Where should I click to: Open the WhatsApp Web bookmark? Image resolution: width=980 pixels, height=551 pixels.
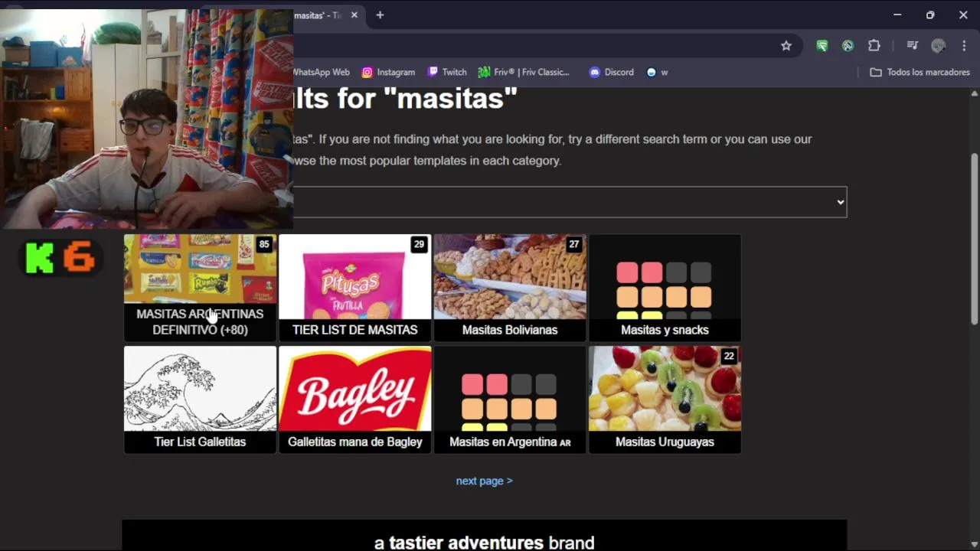[x=321, y=72]
